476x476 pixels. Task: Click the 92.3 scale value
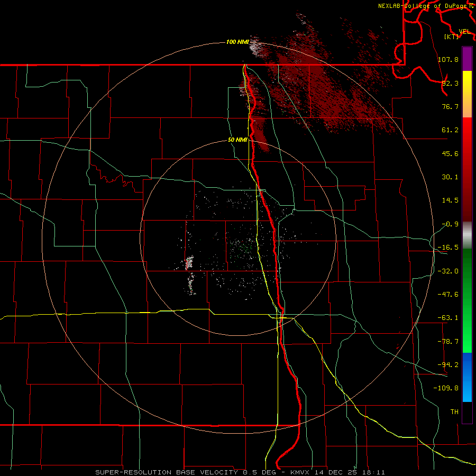tap(450, 83)
